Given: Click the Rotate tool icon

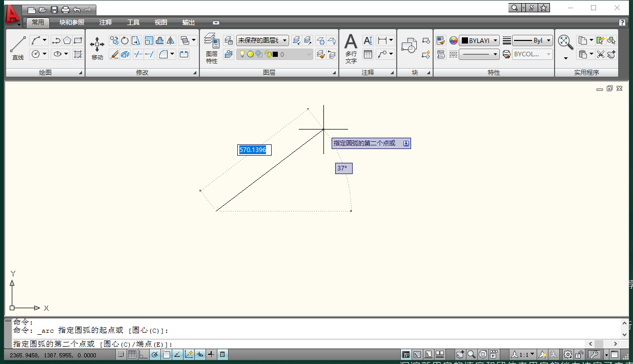Looking at the screenshot, I should tap(125, 40).
